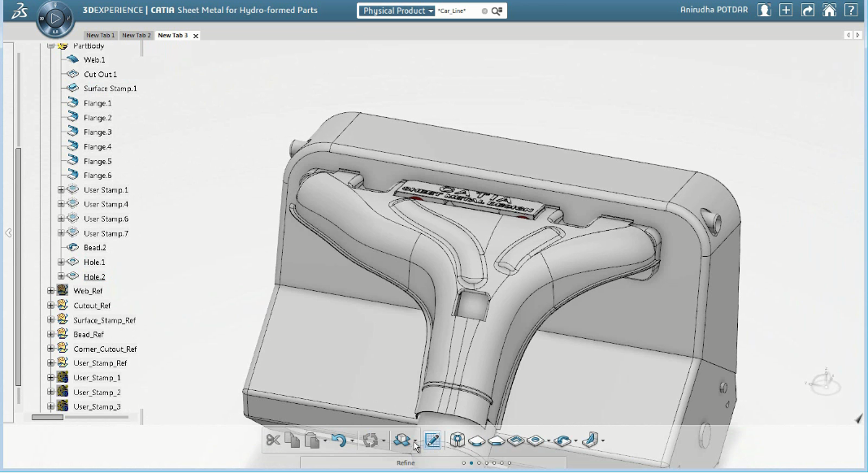Select Hole.2 in the tree
Image resolution: width=868 pixels, height=473 pixels.
pos(94,277)
